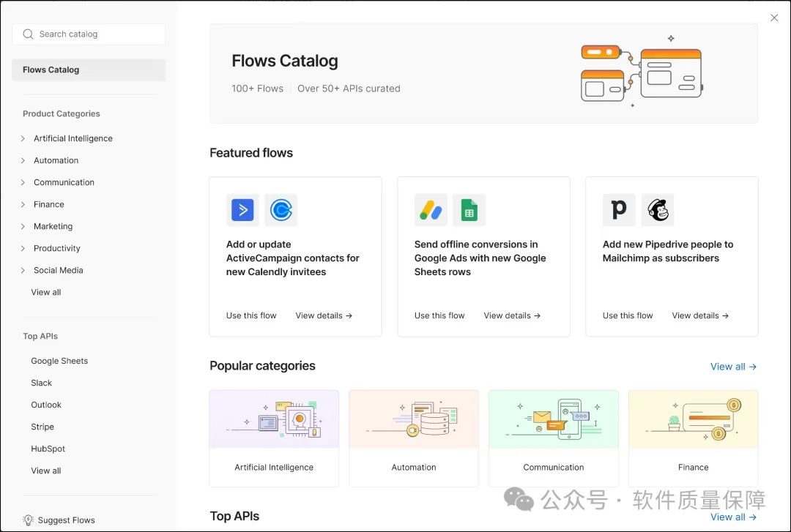Use this flow for Google Ads conversions
Viewport: 791px width, 532px height.
click(x=439, y=315)
